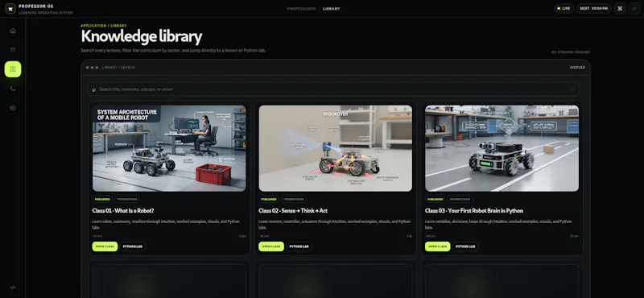Click title Class 03 · Your First Robot Brain
644x298 pixels.
[474, 211]
